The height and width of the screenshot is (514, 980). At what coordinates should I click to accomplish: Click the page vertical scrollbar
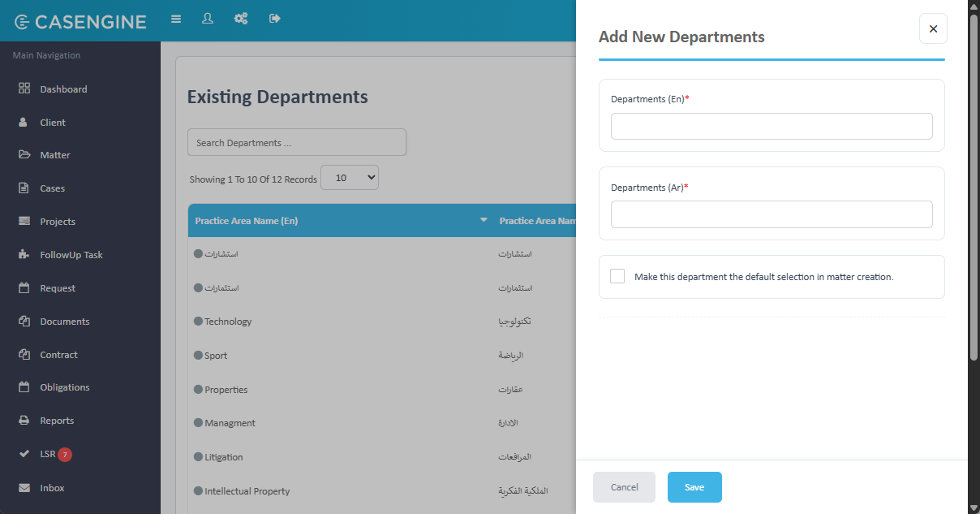click(x=974, y=187)
